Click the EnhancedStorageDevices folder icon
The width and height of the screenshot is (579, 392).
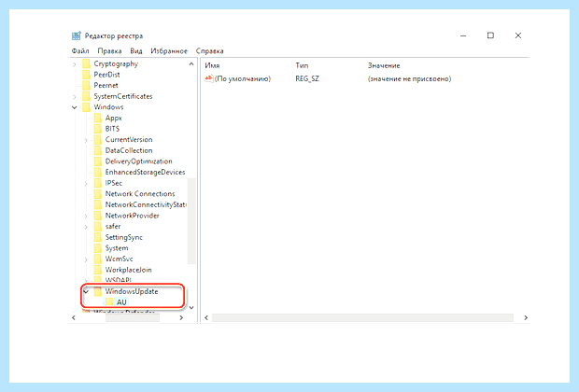click(98, 172)
